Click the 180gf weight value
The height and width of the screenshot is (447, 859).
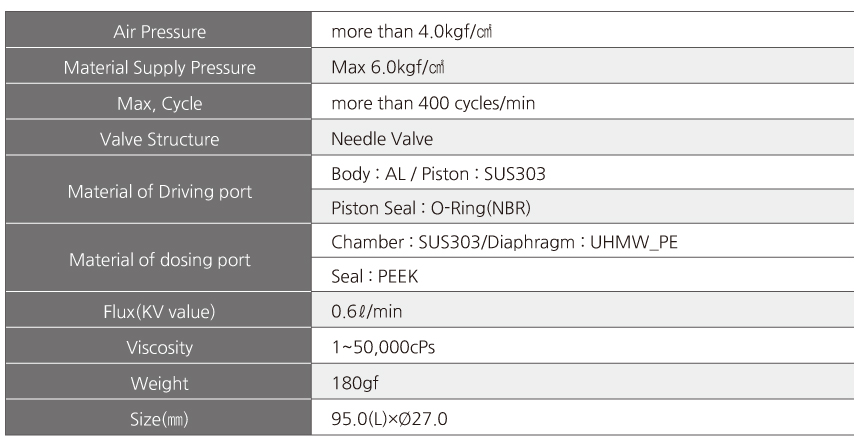coord(354,382)
